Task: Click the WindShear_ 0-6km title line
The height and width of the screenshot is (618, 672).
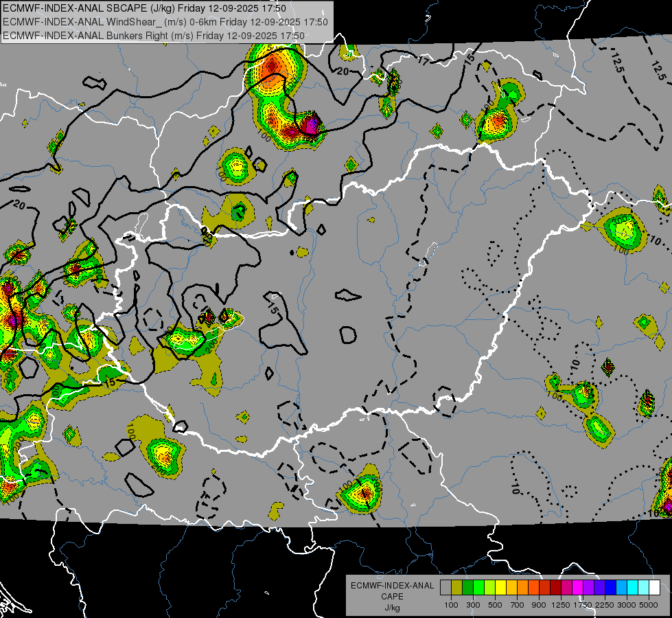Action: [x=165, y=22]
